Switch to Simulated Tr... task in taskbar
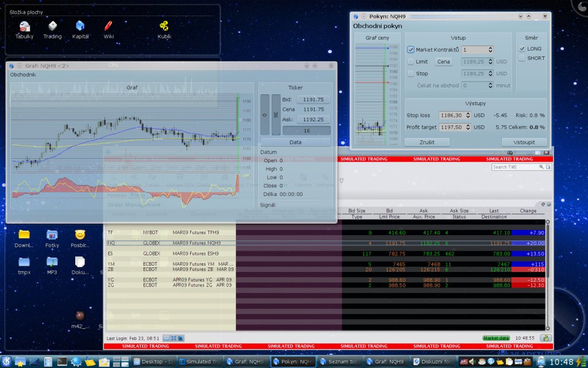 click(199, 362)
